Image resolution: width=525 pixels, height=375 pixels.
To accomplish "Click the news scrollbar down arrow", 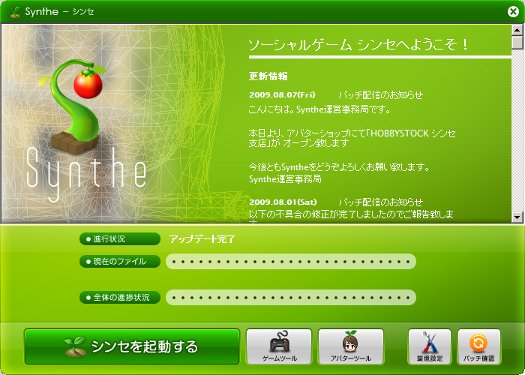I will coord(517,217).
